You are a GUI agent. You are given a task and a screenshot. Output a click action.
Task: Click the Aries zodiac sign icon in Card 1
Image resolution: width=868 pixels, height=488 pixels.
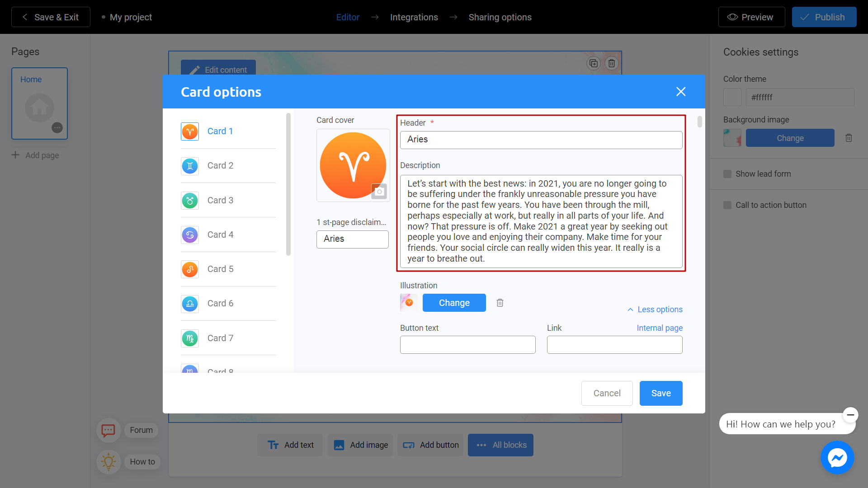click(x=190, y=131)
